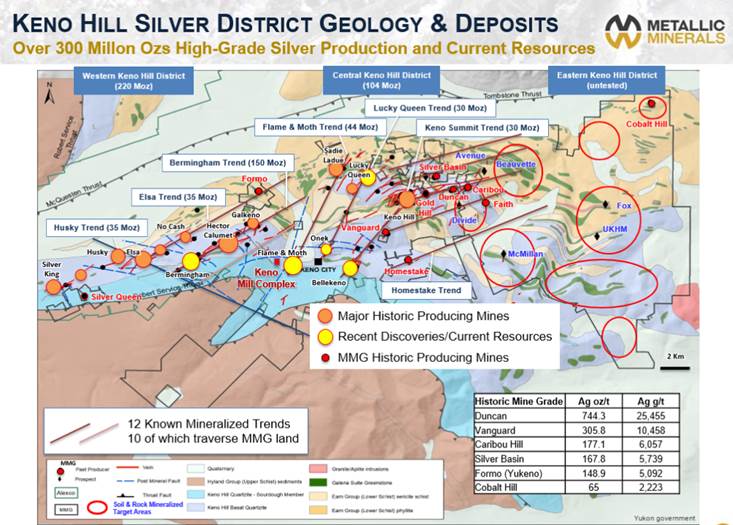
Task: Click the 2 Km scale bar
Action: click(x=675, y=368)
